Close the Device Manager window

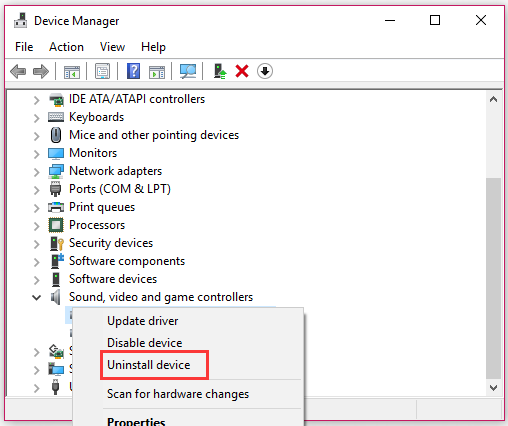coord(481,21)
